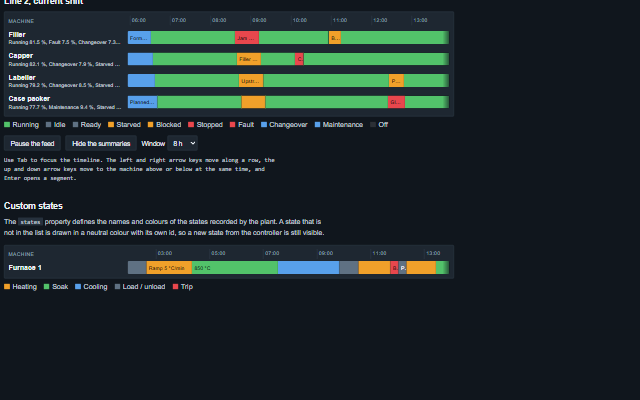Screen dimensions: 640x400
Task: Click Labeller summary starting 'Running 79.2 %'
Action: tap(64, 85)
